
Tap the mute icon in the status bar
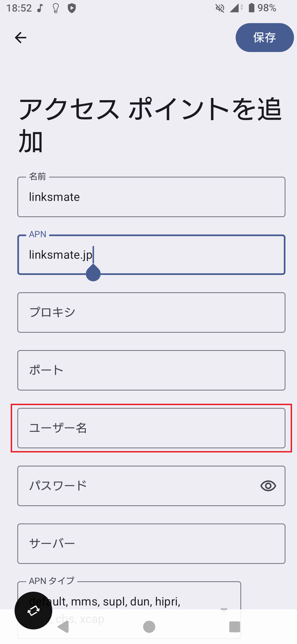coord(219,8)
